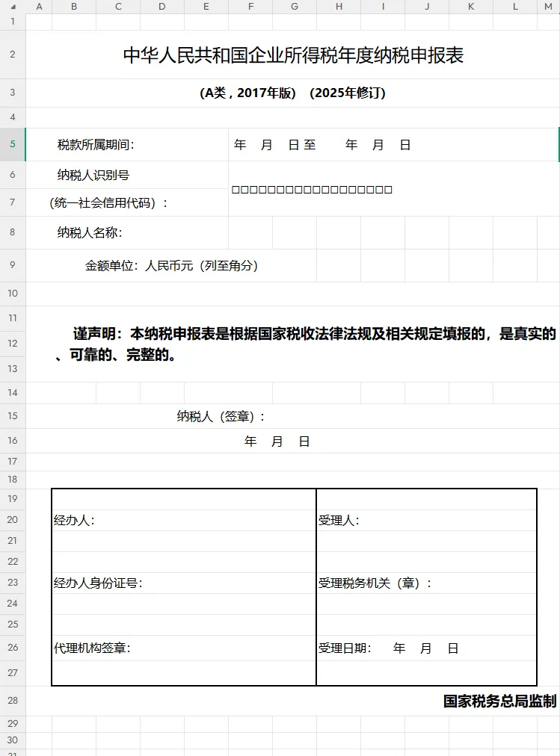Select row 12 header
This screenshot has height=756, width=560.
point(13,344)
